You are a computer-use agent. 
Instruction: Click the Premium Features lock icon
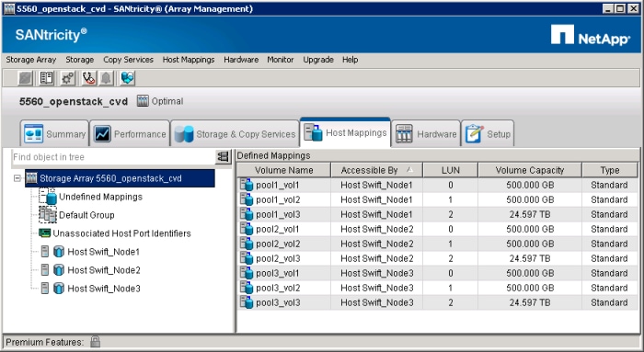pyautogui.click(x=96, y=341)
